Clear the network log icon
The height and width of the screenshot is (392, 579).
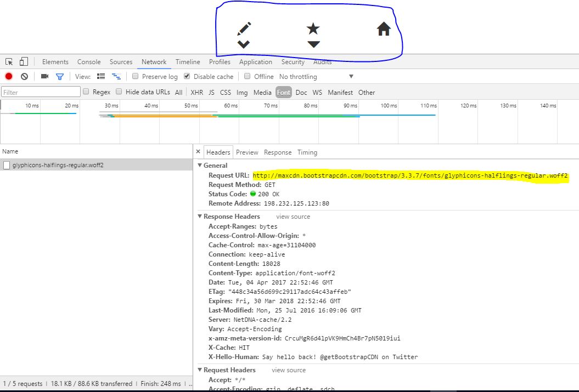coord(24,77)
